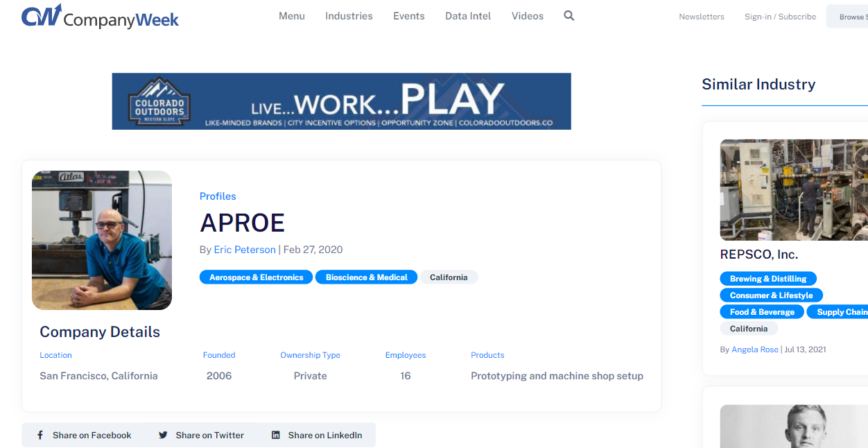Image resolution: width=868 pixels, height=448 pixels.
Task: Share on Twitter
Action: point(201,435)
